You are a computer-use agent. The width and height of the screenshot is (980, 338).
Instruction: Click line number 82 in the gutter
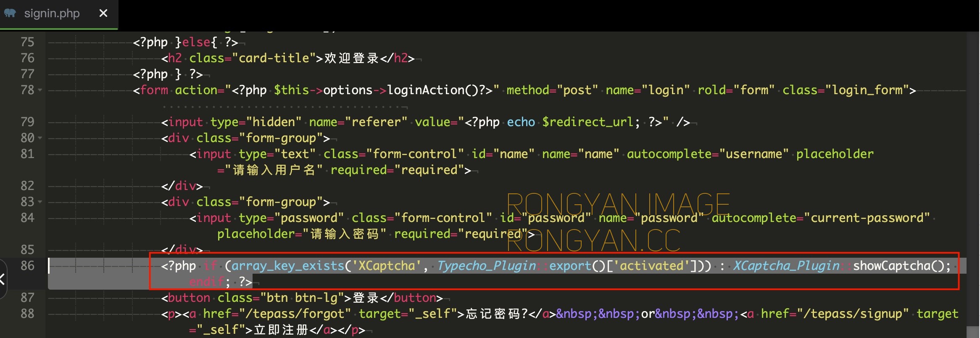[27, 186]
